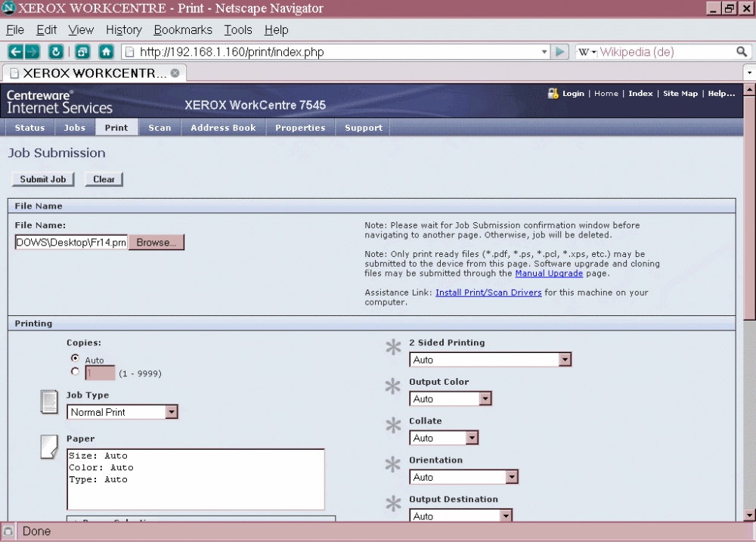Follow the Install Print/Scan Drivers link
Screen dimensions: 756x542
tap(488, 293)
